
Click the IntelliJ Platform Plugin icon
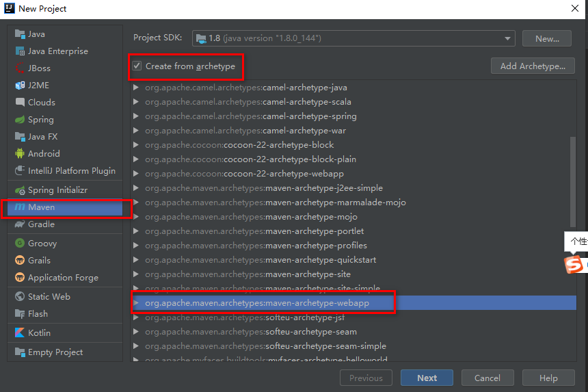20,170
